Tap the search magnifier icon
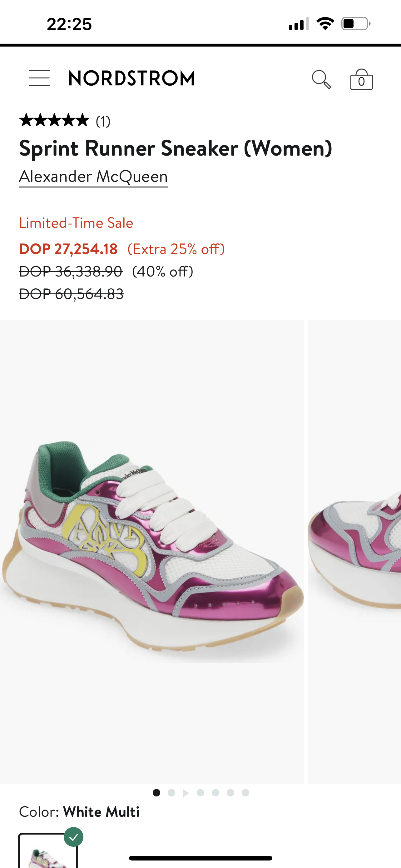401x868 pixels. 321,80
